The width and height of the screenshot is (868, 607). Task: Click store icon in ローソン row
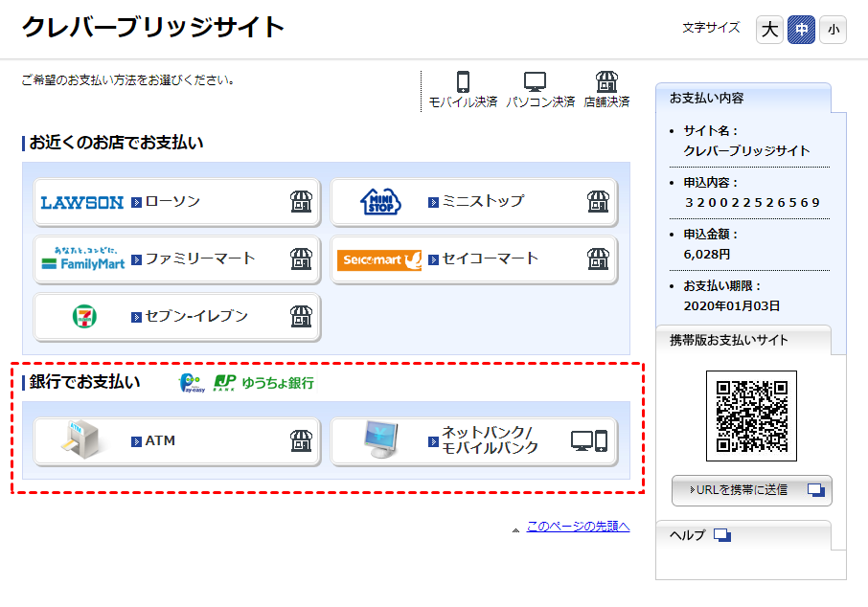(301, 202)
